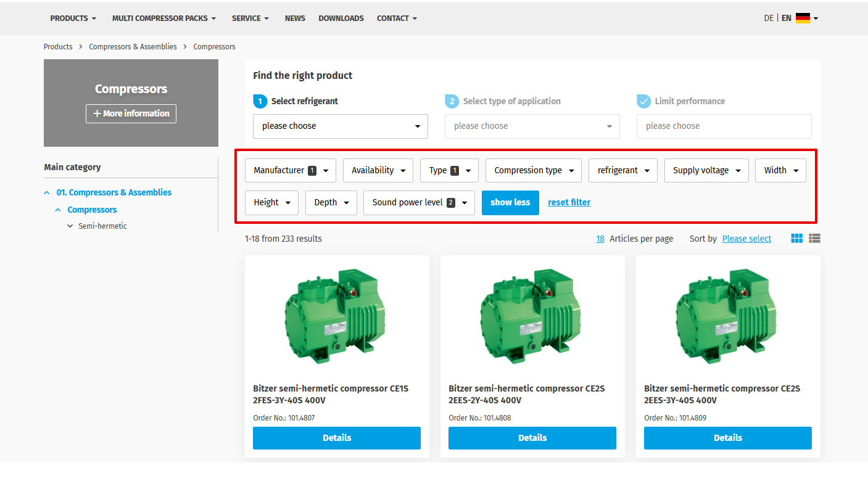Click the Limit performance checkmark icon
The width and height of the screenshot is (868, 497).
click(643, 101)
